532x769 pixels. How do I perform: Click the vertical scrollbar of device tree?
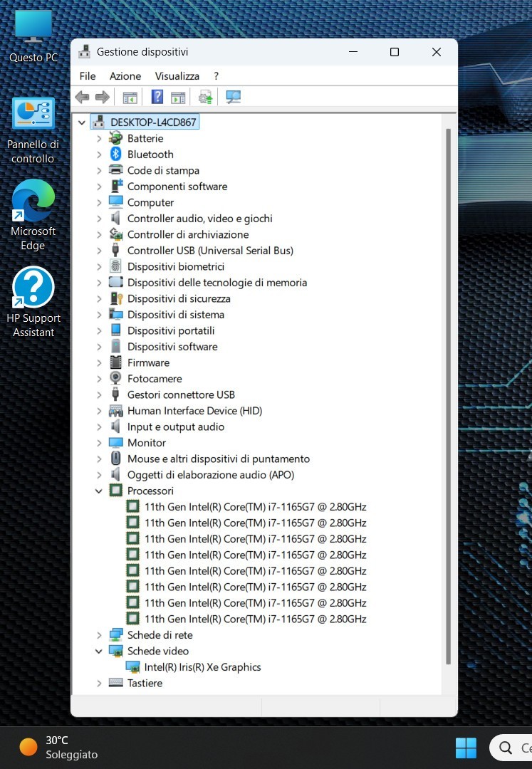(x=448, y=397)
